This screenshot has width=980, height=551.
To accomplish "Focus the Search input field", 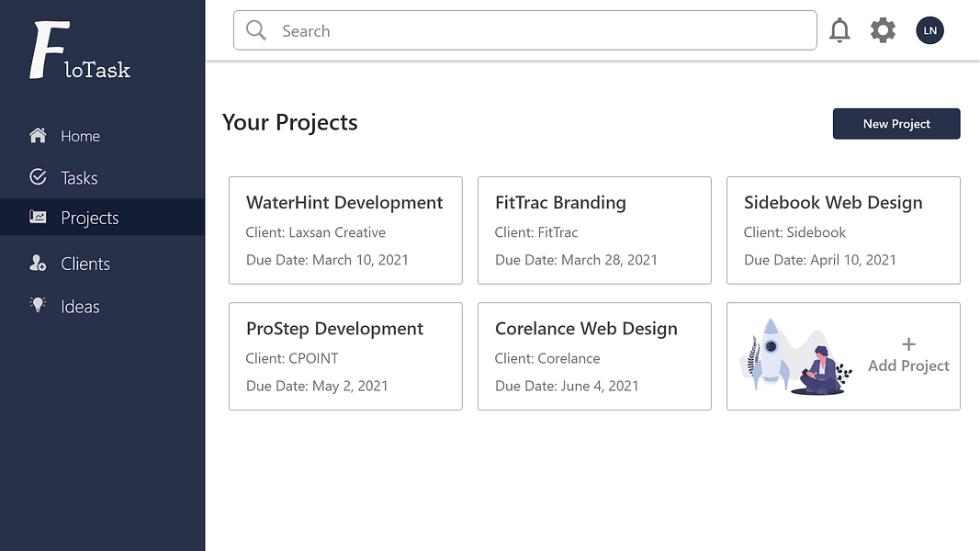I will (542, 31).
